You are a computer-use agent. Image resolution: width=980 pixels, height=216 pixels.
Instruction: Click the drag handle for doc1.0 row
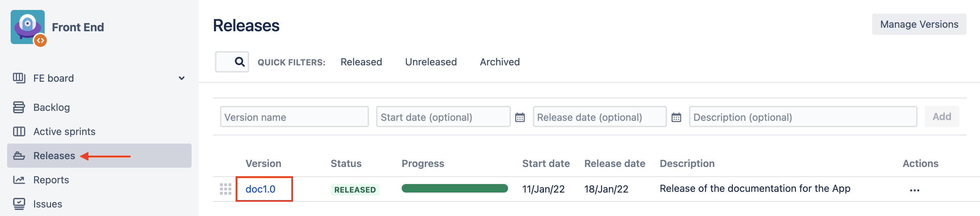click(x=226, y=189)
